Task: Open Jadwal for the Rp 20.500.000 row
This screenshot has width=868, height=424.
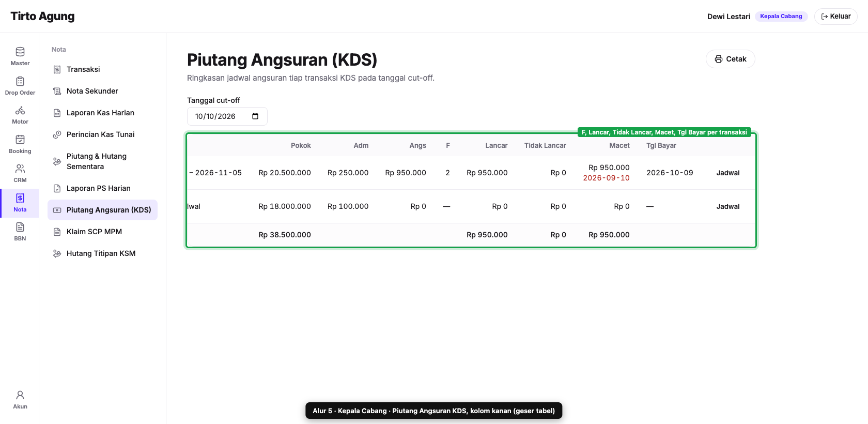Action: [728, 173]
